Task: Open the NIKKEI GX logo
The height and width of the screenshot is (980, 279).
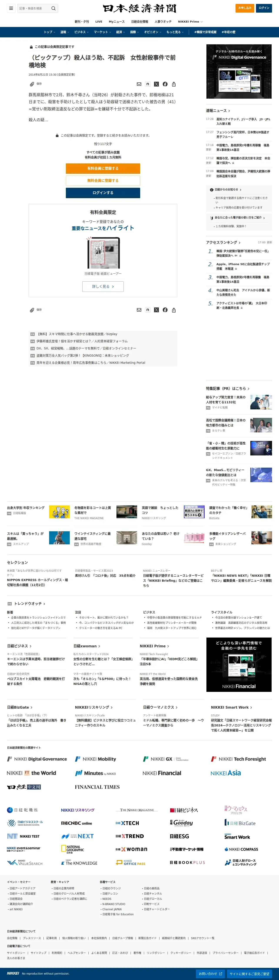Action: coord(166,759)
